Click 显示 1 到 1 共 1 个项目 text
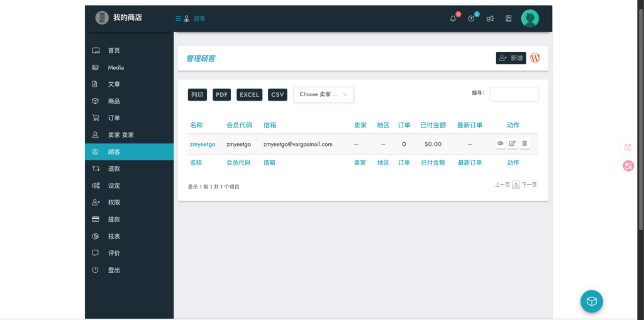This screenshot has width=644, height=320. coord(214,187)
